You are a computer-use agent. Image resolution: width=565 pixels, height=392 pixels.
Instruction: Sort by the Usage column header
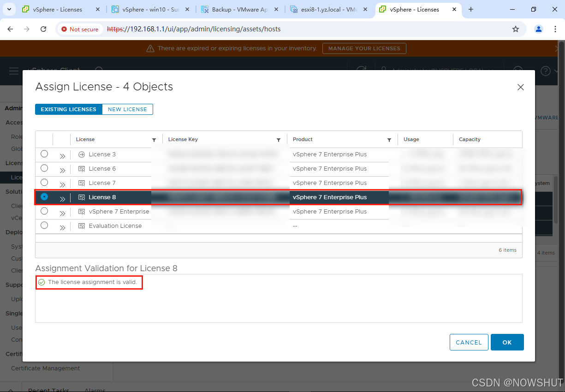pos(411,139)
